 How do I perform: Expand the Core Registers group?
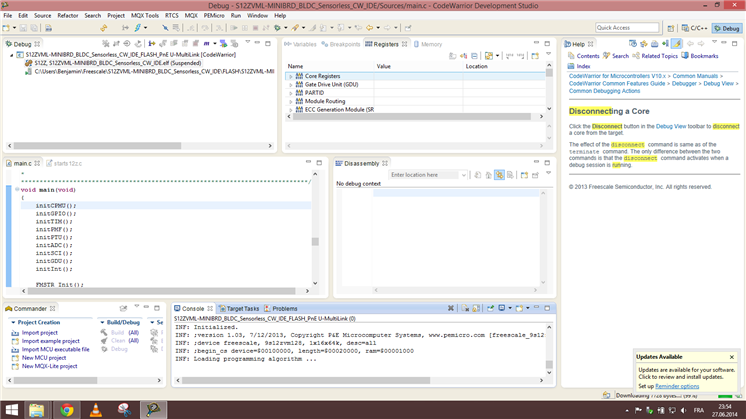(291, 76)
